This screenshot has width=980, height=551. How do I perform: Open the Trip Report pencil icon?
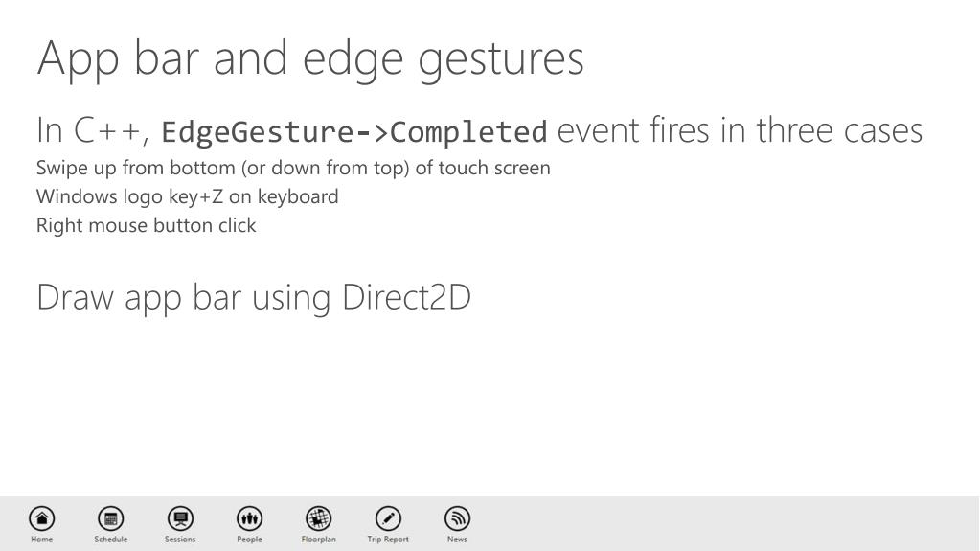388,518
